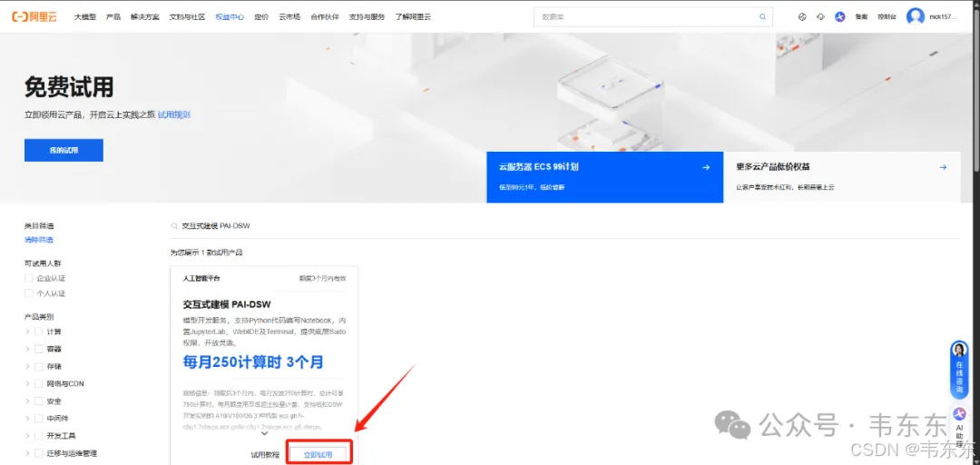This screenshot has height=465, width=980.
Task: Click the magnifier icon in the top search box
Action: click(762, 17)
